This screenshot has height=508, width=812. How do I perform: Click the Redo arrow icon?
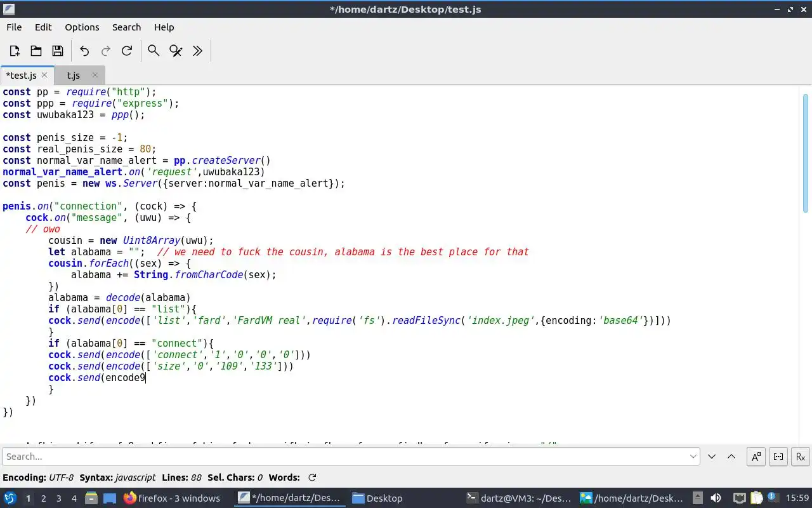click(x=106, y=51)
